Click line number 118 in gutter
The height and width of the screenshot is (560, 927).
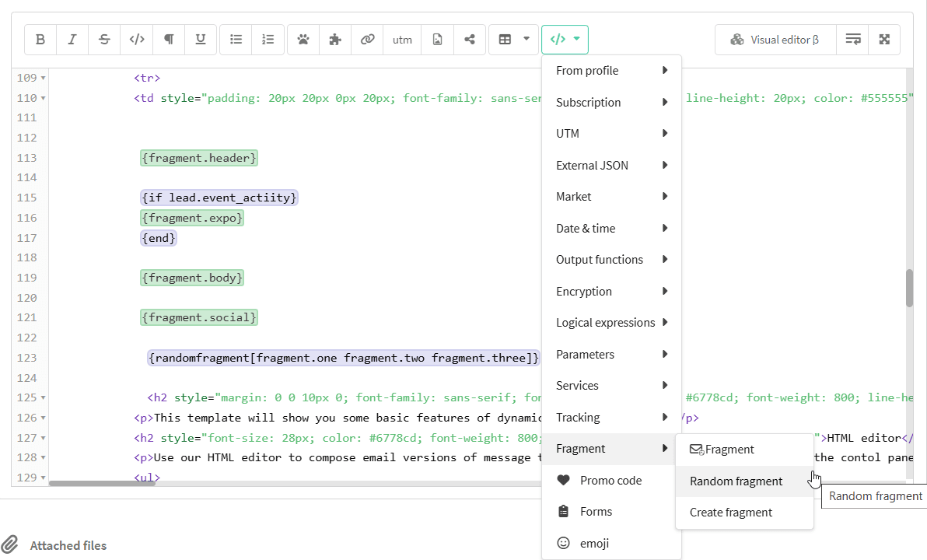(x=26, y=257)
